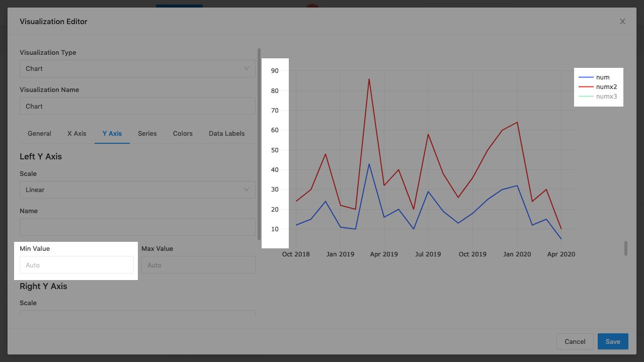The width and height of the screenshot is (644, 362).
Task: Click the Oct 2019 x-axis label
Action: click(x=472, y=254)
